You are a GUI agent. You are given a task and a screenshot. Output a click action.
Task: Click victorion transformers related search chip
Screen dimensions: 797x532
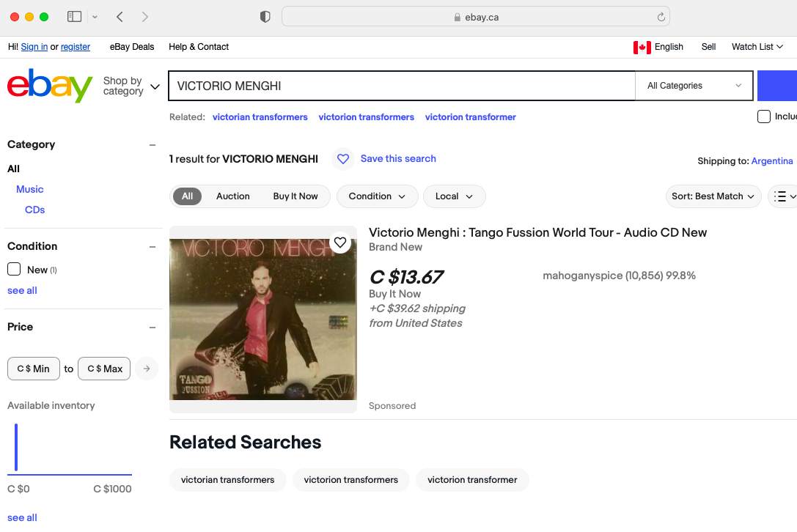click(350, 480)
